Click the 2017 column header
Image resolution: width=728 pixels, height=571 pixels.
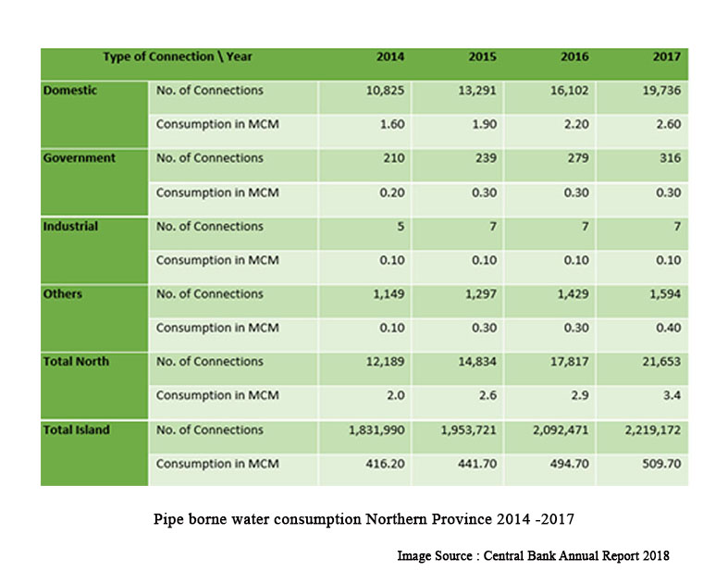tap(666, 56)
